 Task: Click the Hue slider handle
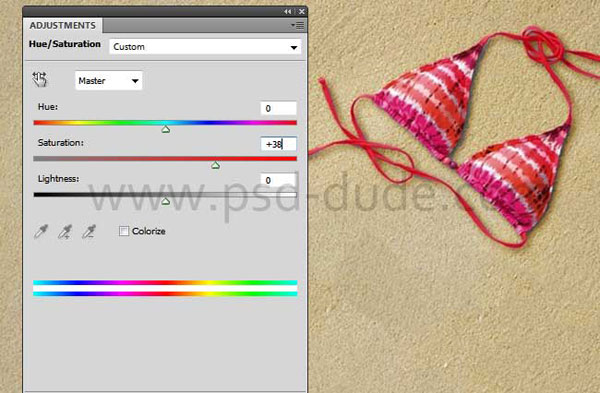coord(165,129)
